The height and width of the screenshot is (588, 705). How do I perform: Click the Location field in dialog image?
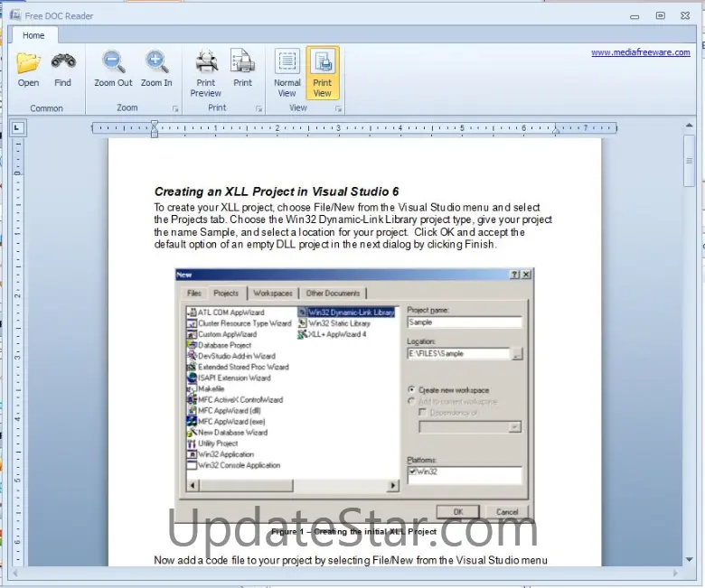458,354
